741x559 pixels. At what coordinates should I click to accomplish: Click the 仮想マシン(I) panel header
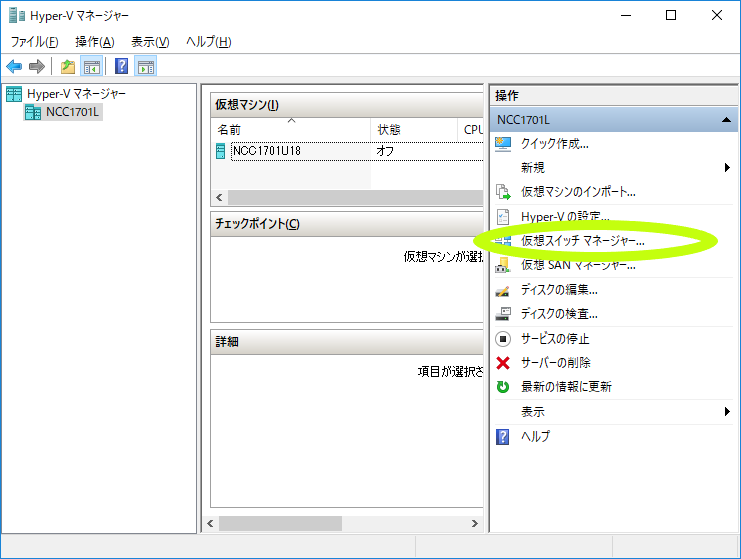pyautogui.click(x=347, y=104)
